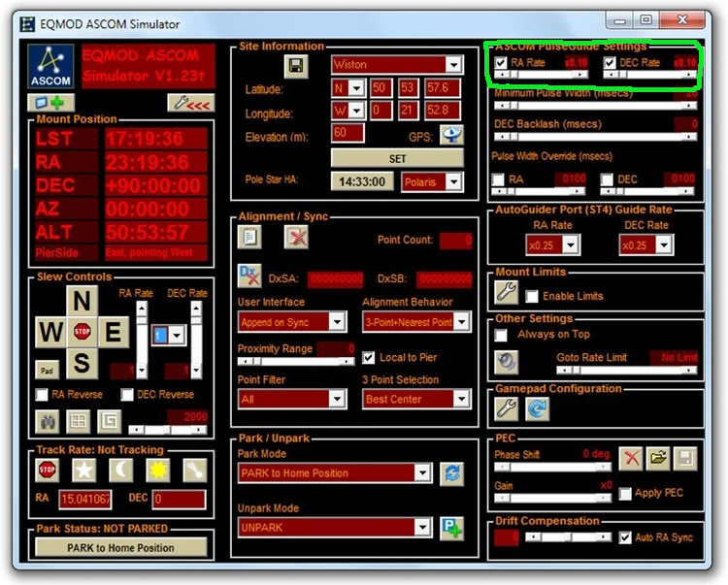Check the Apply PEC checkbox
This screenshot has height=585, width=728.
click(x=625, y=494)
